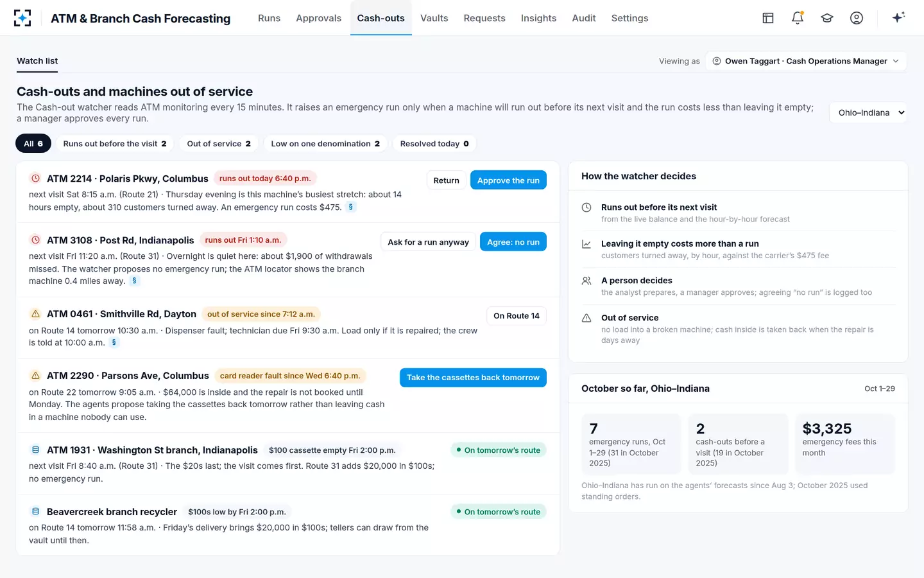
Task: Open the § reference on ATM 2214
Action: coord(350,207)
